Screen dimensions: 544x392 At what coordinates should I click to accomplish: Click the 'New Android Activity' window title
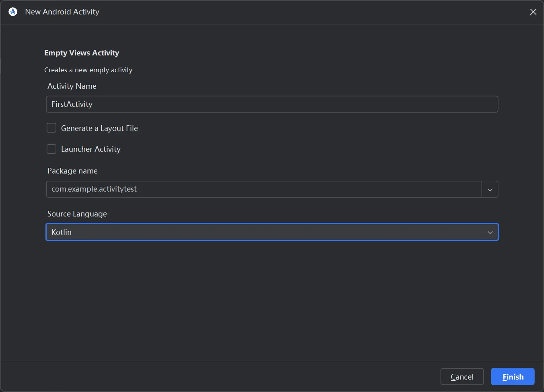(x=62, y=12)
